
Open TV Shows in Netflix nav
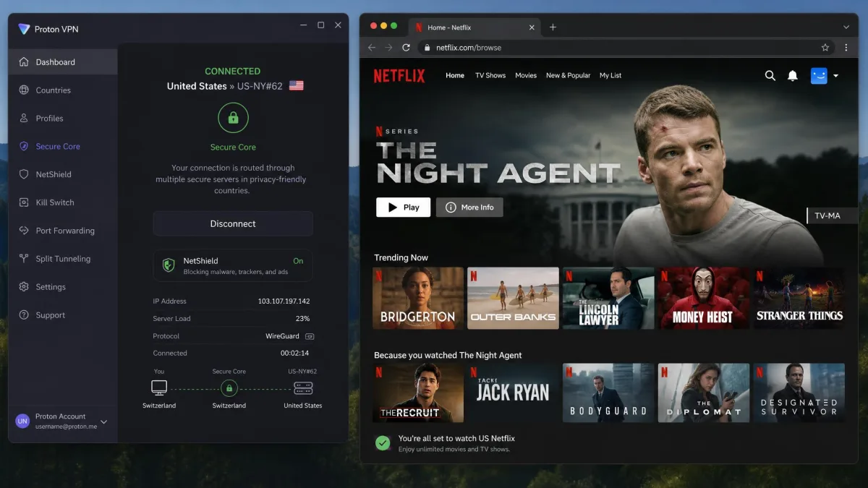tap(490, 75)
